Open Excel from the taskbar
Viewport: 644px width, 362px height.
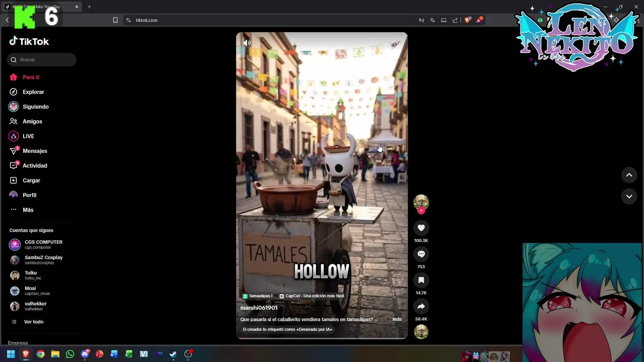point(129,354)
